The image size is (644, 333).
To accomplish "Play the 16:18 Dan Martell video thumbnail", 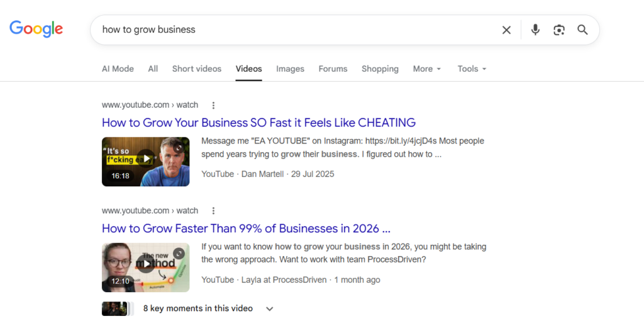I will coord(146,162).
